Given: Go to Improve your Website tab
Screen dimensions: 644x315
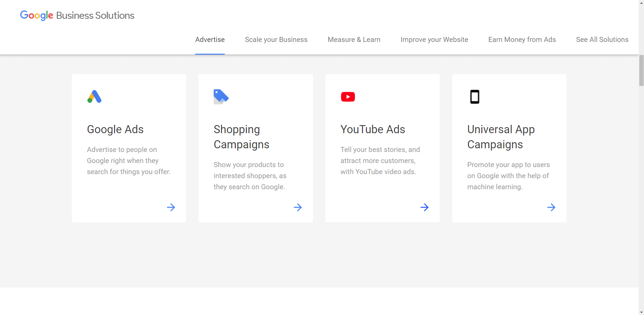Looking at the screenshot, I should [434, 40].
